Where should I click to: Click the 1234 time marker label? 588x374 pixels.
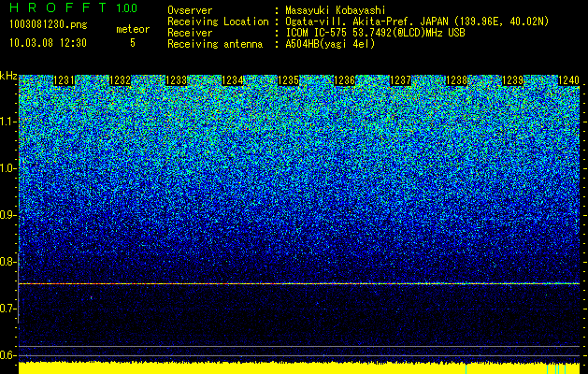point(233,80)
